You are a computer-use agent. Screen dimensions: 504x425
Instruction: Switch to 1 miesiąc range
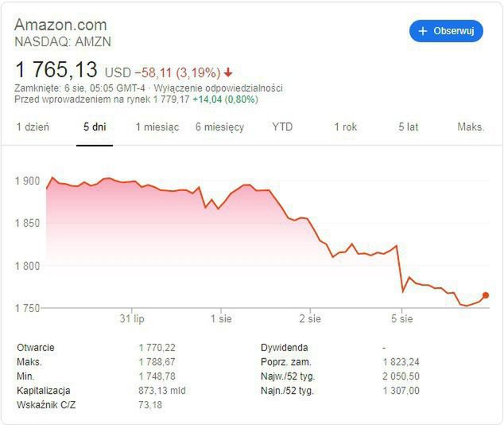point(157,127)
